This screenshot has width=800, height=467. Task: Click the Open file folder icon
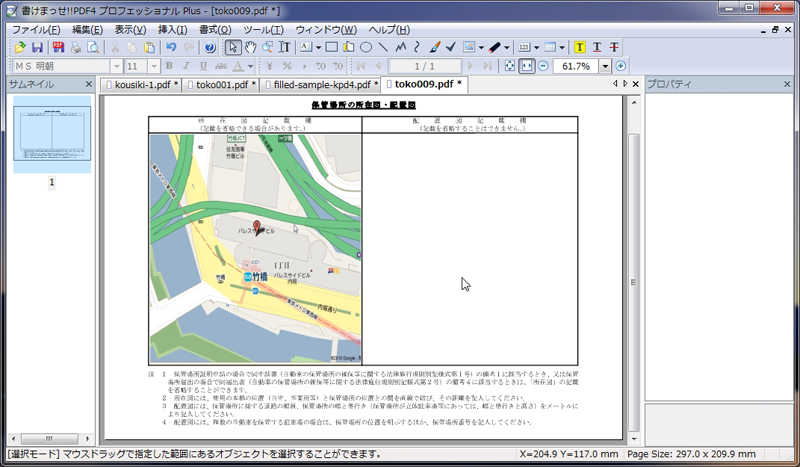click(x=20, y=47)
